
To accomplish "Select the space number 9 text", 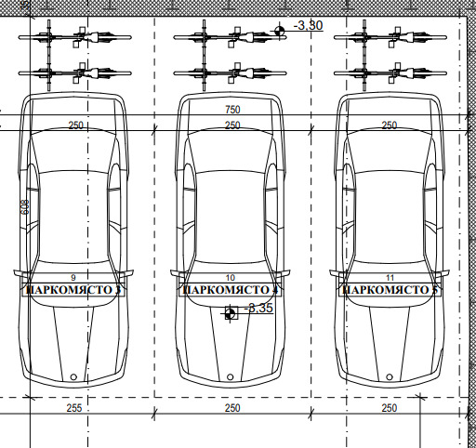I will [x=73, y=278].
